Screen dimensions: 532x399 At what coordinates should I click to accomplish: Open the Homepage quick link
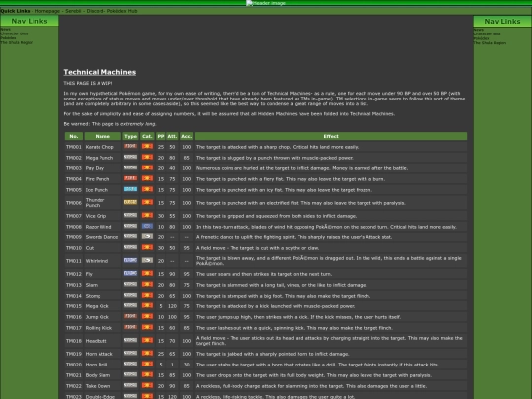click(x=47, y=11)
